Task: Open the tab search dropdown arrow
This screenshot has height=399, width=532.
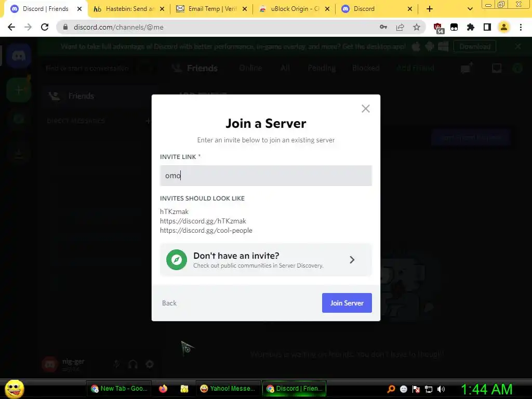Action: point(470,9)
